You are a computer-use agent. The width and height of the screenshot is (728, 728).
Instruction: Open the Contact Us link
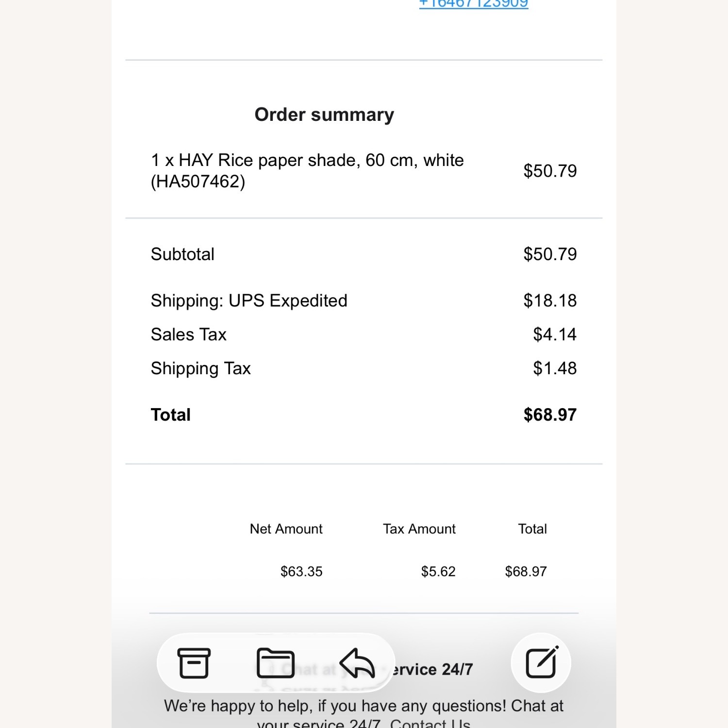coord(430,724)
